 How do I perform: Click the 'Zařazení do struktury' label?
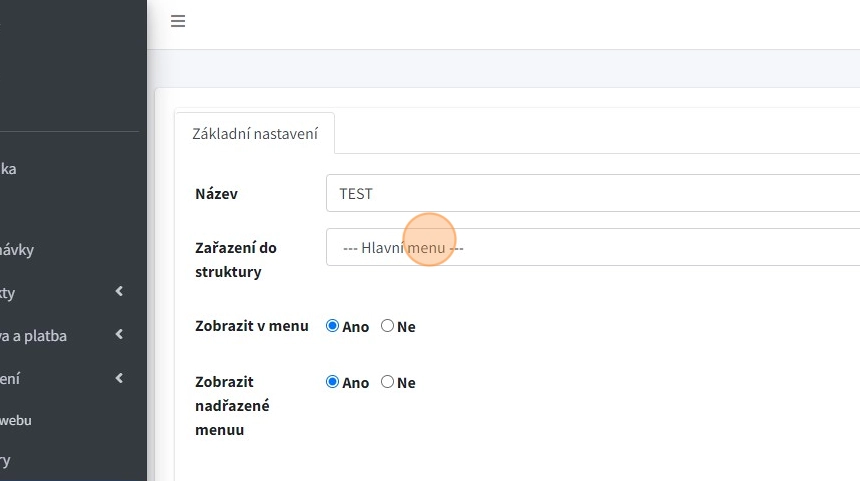pyautogui.click(x=235, y=259)
